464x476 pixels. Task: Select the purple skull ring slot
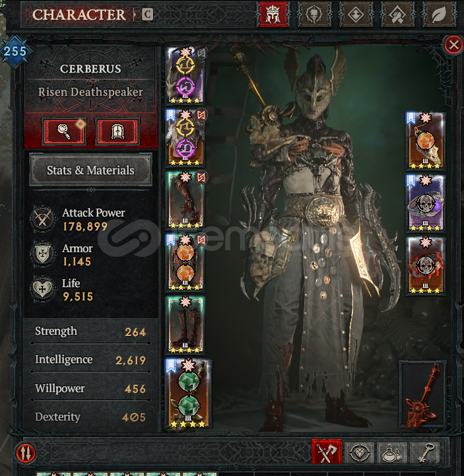pos(426,203)
